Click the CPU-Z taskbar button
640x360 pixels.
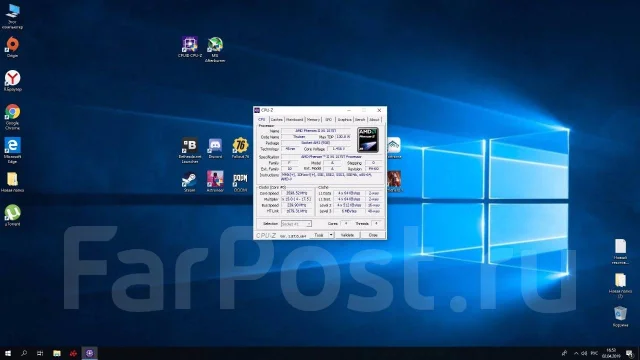[x=89, y=353]
